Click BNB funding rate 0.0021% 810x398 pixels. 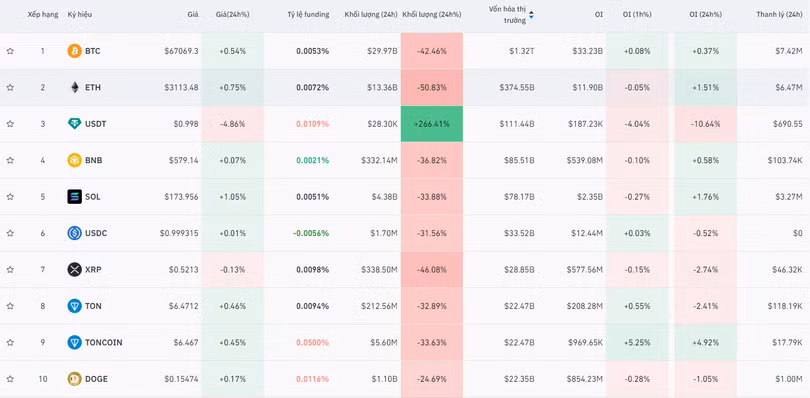(x=313, y=160)
